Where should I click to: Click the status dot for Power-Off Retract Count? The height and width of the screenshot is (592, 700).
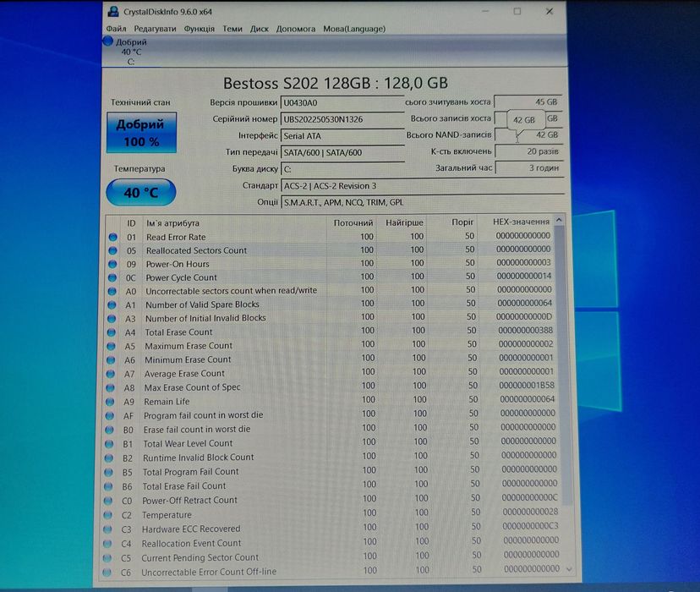click(x=108, y=501)
